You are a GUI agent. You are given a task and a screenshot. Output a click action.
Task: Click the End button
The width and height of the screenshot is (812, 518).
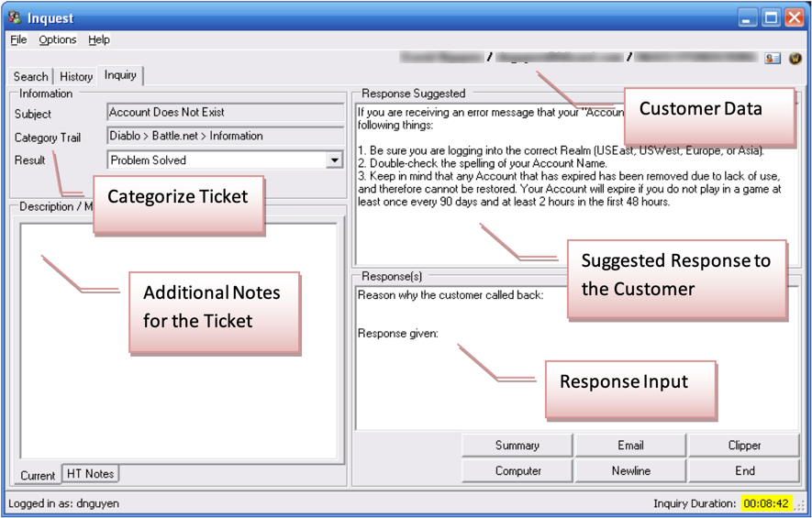click(744, 471)
